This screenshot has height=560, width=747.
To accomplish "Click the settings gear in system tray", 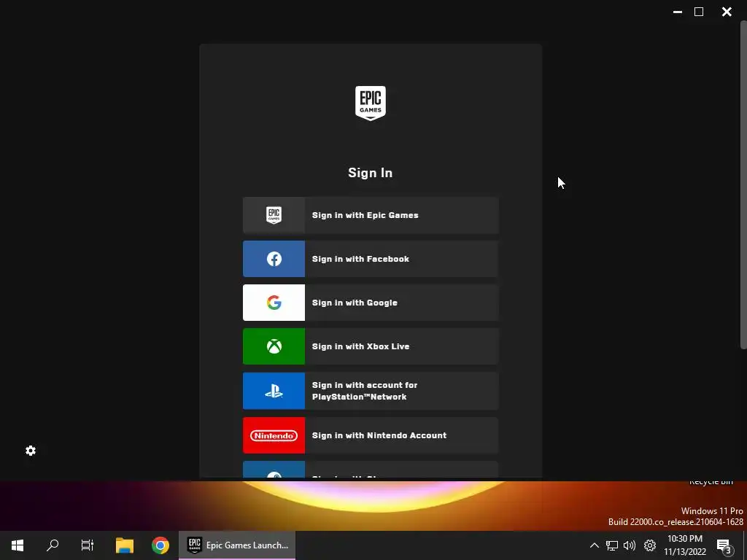I will click(x=650, y=545).
